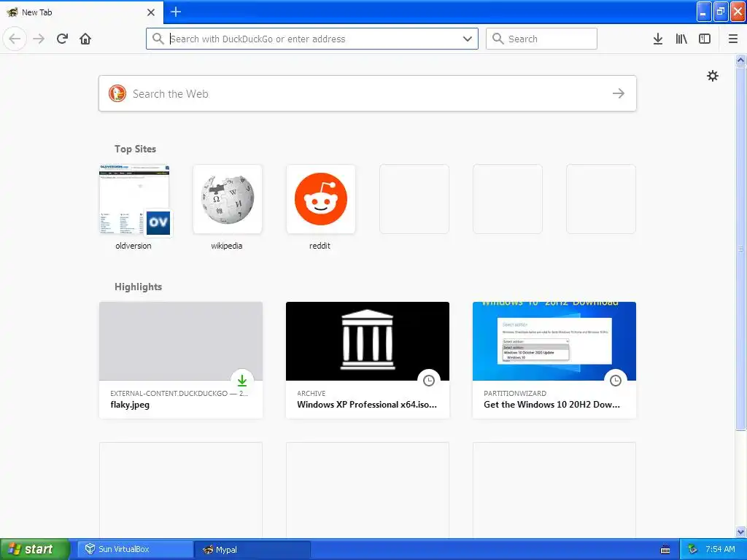Open the Downloads toolbar arrow icon
Screen dimensions: 747x560
pos(658,39)
